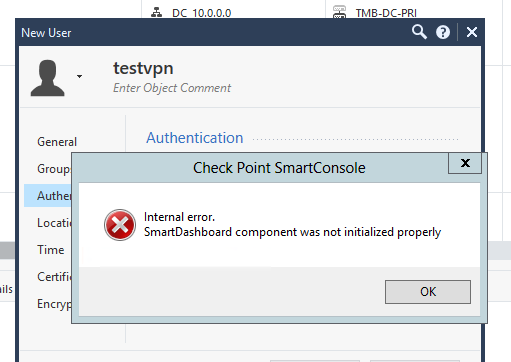Open help in the New User window
The height and width of the screenshot is (362, 511).
click(443, 32)
